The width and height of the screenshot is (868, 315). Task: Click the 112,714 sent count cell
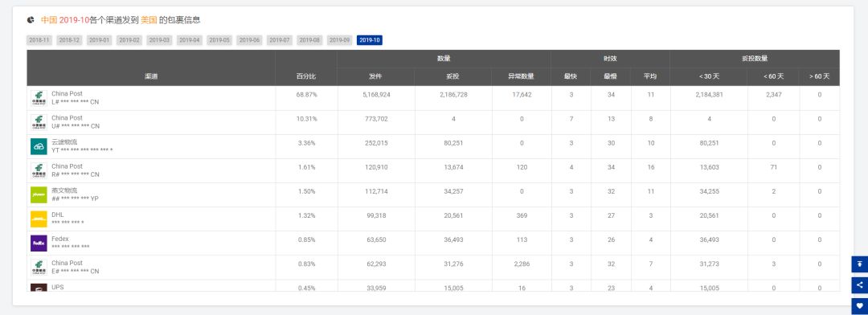(x=375, y=191)
